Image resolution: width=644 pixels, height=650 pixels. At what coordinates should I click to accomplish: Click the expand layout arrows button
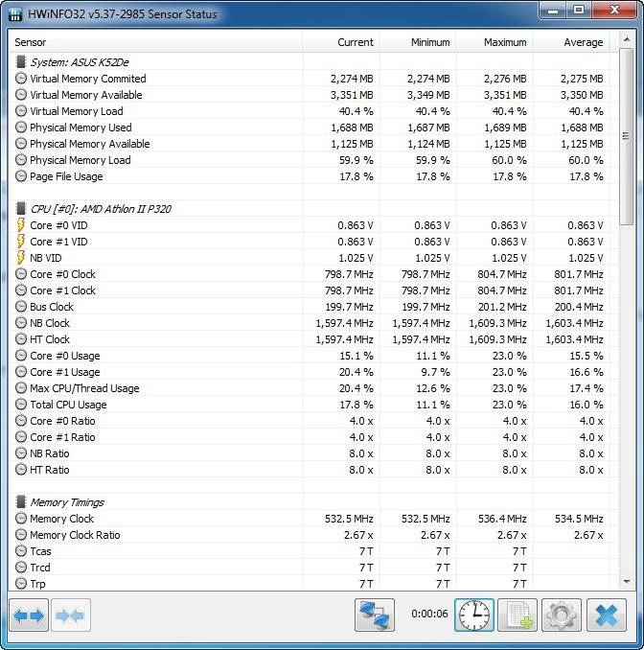[29, 615]
